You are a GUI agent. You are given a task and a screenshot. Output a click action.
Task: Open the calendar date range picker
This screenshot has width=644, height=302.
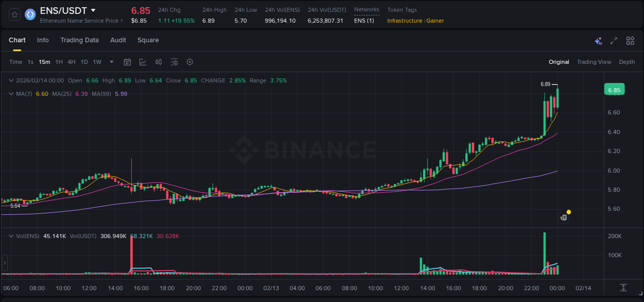[127, 61]
